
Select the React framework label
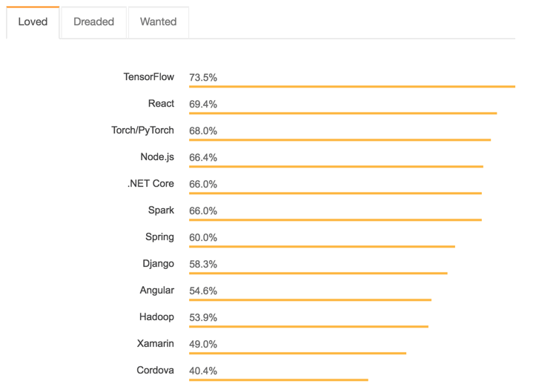tap(161, 104)
